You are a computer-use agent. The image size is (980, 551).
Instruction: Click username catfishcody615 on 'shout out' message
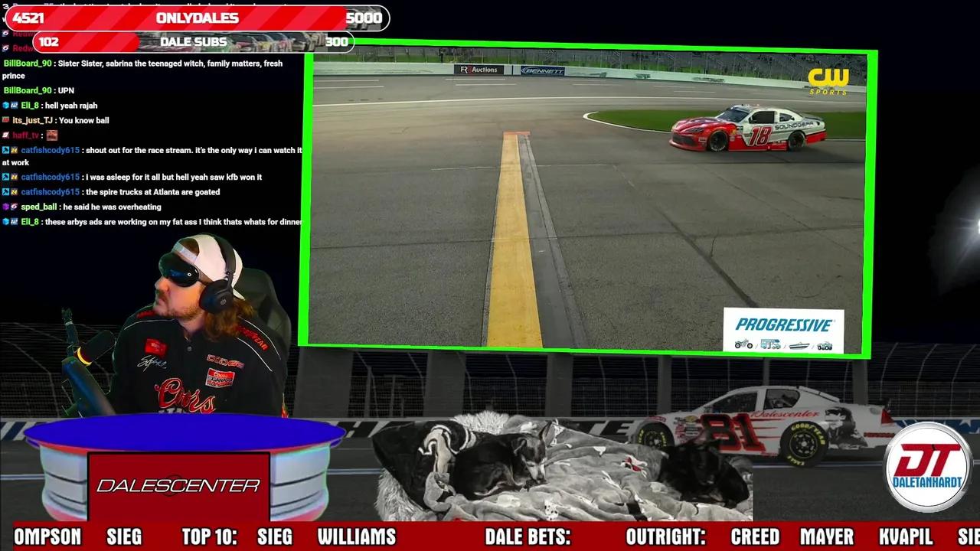point(50,151)
